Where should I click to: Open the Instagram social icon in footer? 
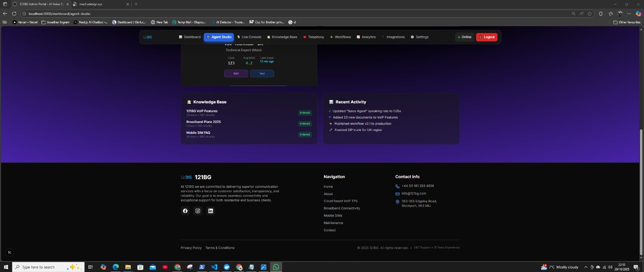[x=198, y=211]
